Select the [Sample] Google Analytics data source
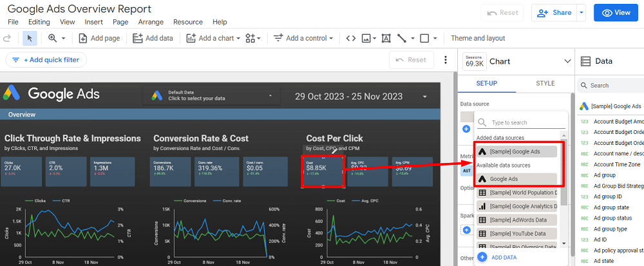644x266 pixels. point(516,206)
